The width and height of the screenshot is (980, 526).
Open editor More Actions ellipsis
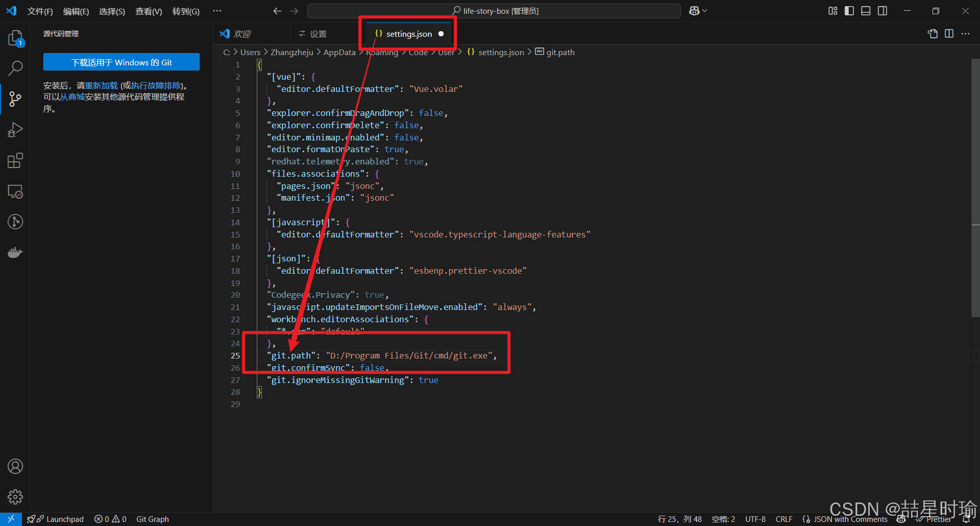965,34
